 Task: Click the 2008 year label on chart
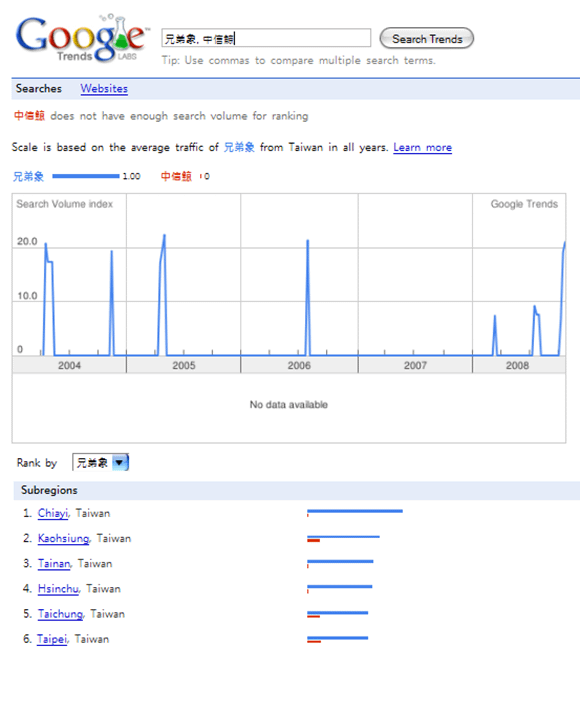[518, 366]
